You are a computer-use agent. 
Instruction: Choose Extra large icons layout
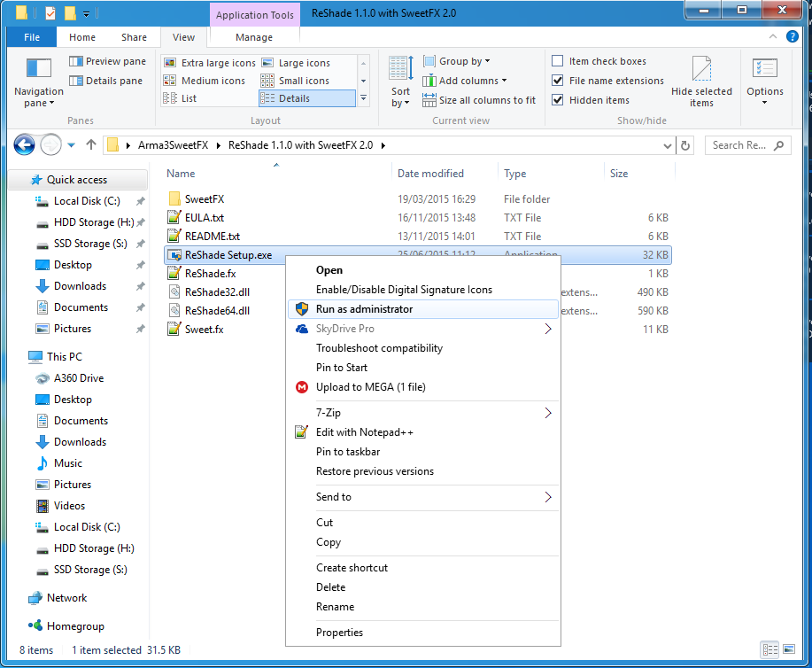pos(209,63)
